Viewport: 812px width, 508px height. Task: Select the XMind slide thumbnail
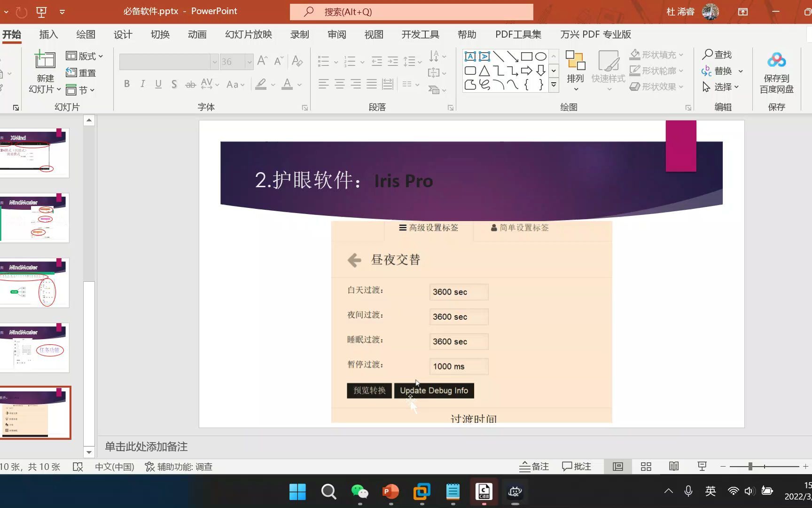tap(35, 153)
